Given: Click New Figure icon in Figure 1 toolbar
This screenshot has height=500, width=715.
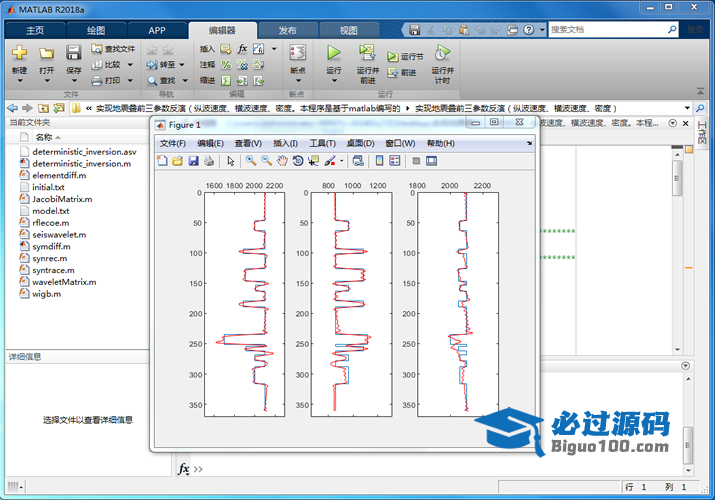Looking at the screenshot, I should click(x=162, y=160).
